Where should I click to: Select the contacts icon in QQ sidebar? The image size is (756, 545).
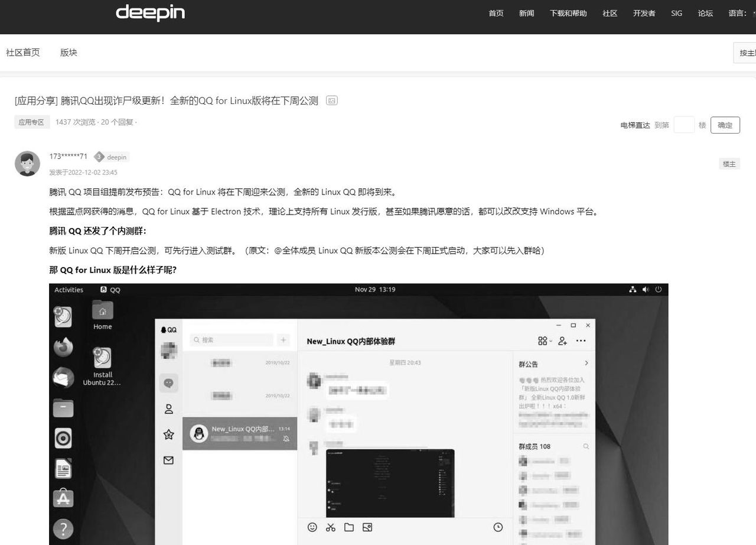pos(168,408)
